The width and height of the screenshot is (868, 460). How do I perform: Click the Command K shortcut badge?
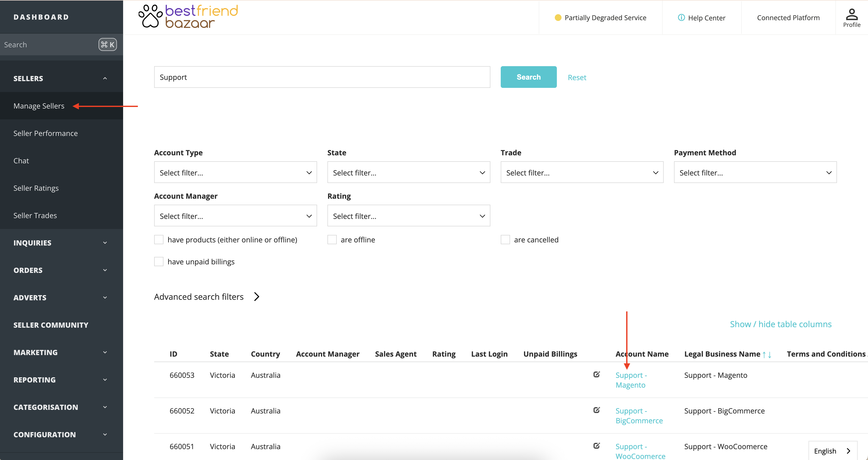(x=108, y=44)
